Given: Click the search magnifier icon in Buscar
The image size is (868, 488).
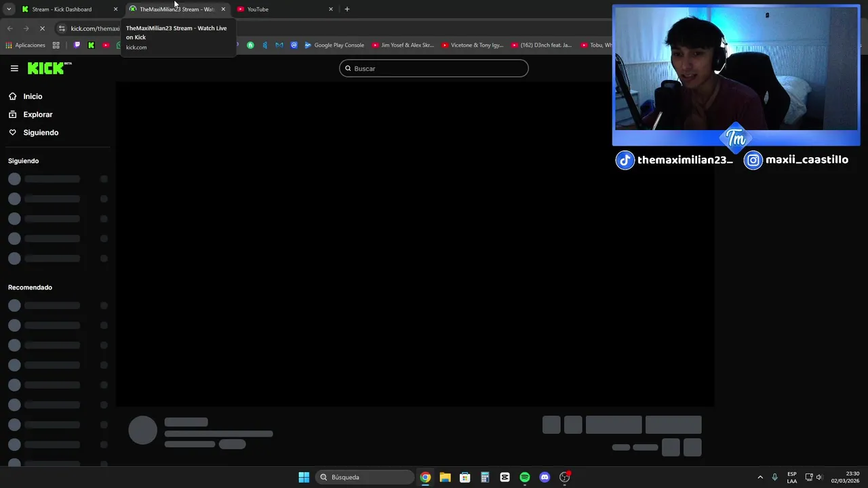Looking at the screenshot, I should click(x=348, y=68).
